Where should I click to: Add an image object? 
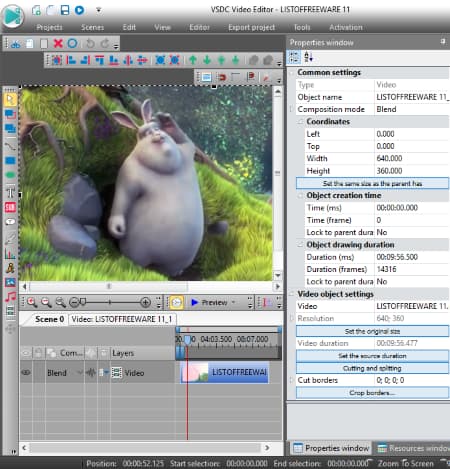point(10,282)
